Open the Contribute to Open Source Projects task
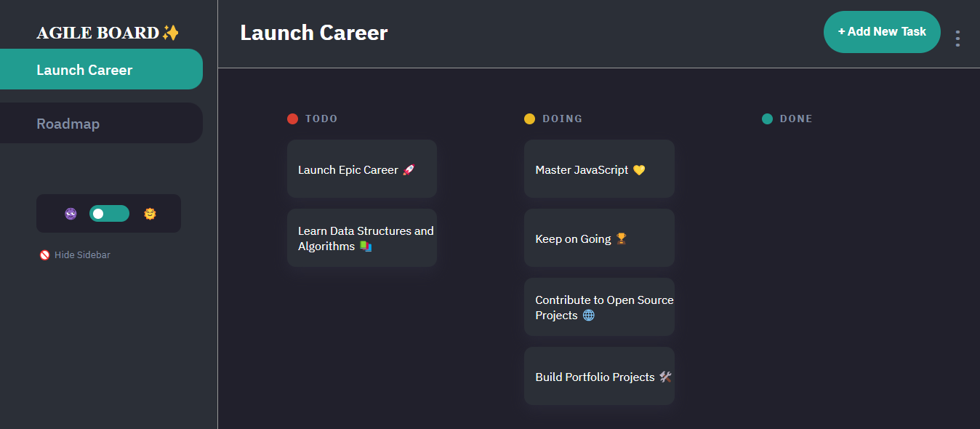Image resolution: width=980 pixels, height=429 pixels. coord(599,307)
